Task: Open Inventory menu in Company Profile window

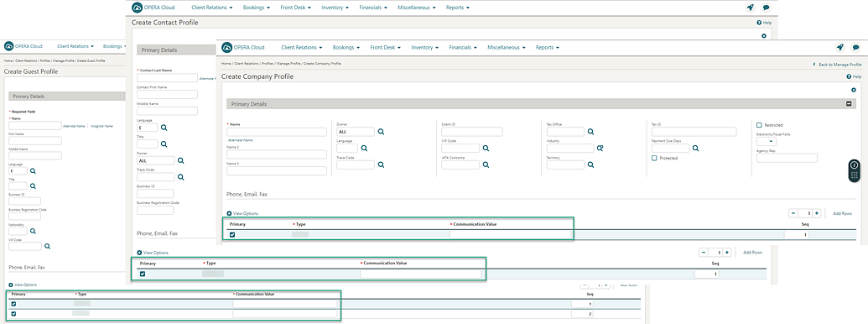Action: point(424,48)
